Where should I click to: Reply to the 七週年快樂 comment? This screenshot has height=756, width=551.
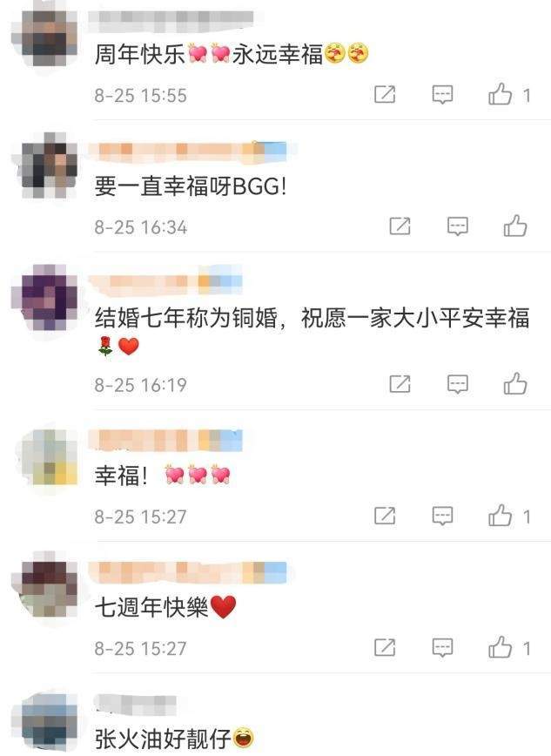click(x=442, y=648)
